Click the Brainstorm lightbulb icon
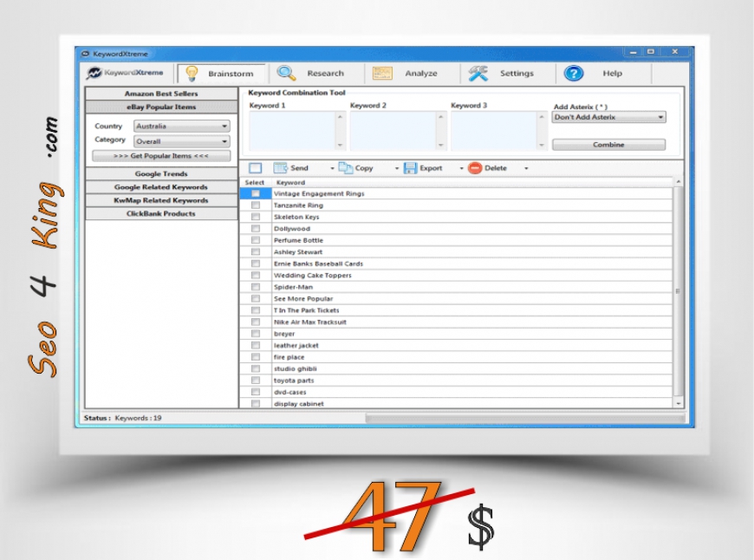Image resolution: width=754 pixels, height=560 pixels. tap(192, 74)
